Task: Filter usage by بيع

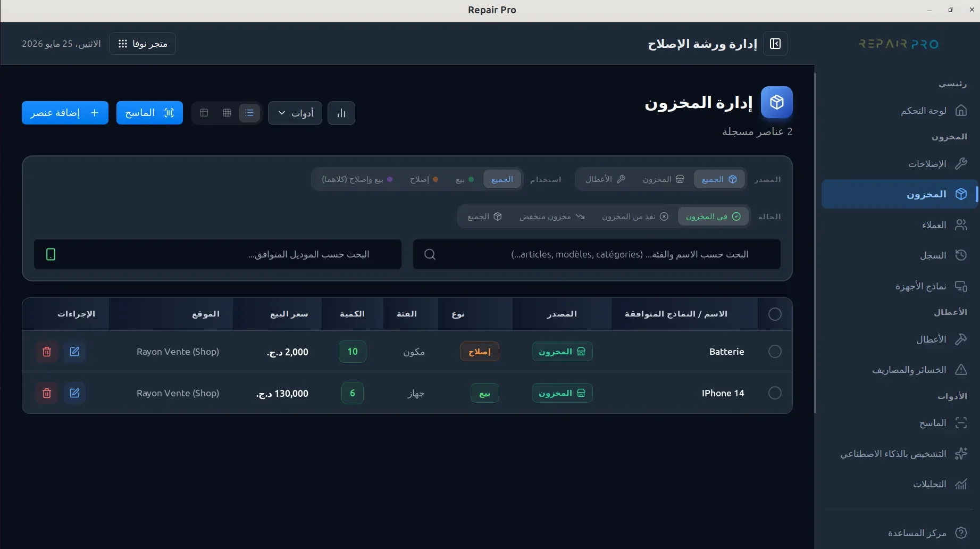Action: [465, 179]
